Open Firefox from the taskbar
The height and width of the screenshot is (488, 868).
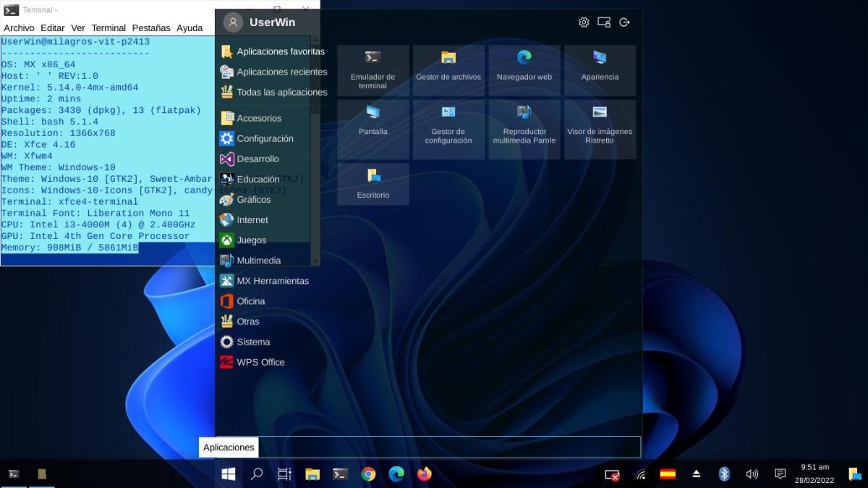coord(424,474)
